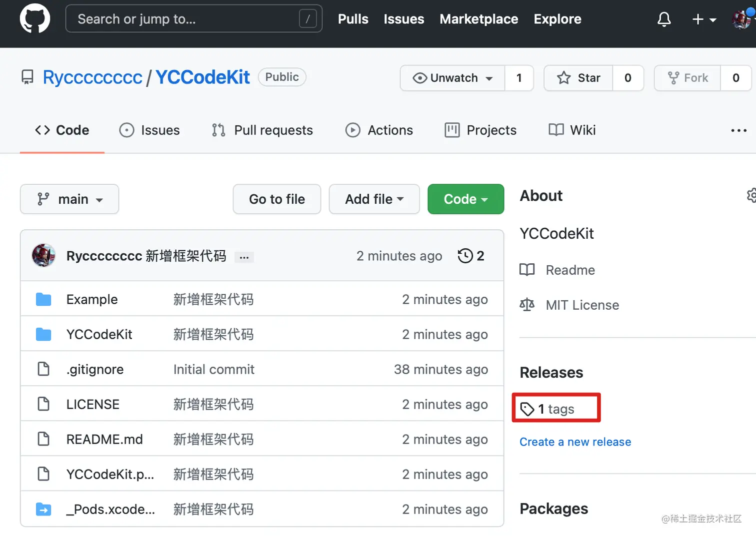Expand the Unwatch dropdown arrow
This screenshot has width=756, height=538.
[x=489, y=78]
